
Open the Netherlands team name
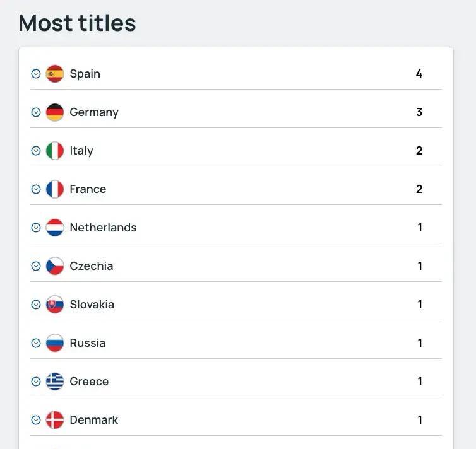103,228
